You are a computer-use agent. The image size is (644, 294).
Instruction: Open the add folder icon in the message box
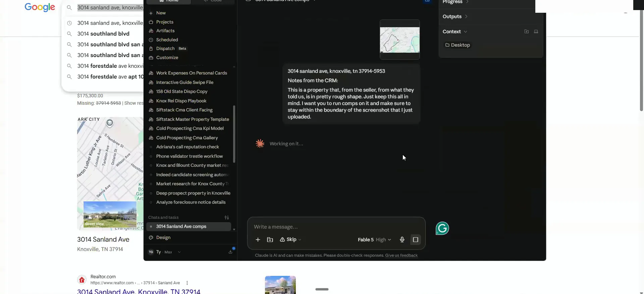[x=270, y=240]
